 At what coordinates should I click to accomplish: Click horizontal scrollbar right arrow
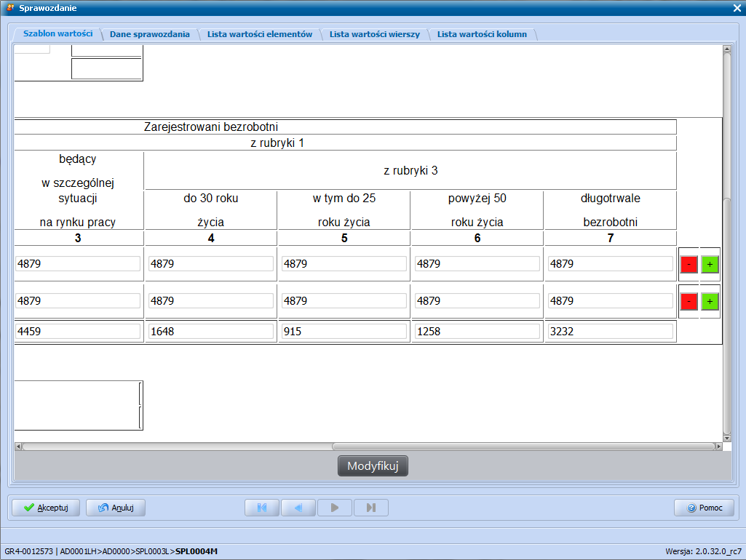tap(719, 447)
